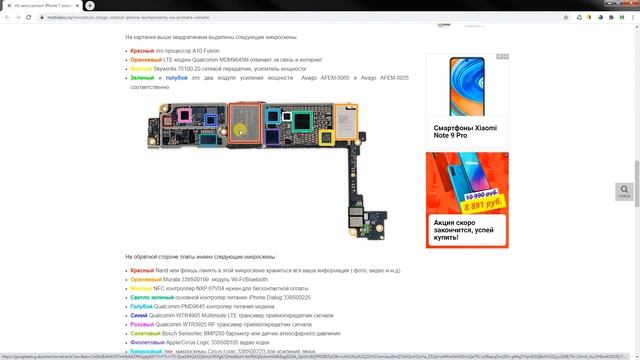Click the red-outlined A10 chip on board
This screenshot has width=640, height=360.
(245, 123)
